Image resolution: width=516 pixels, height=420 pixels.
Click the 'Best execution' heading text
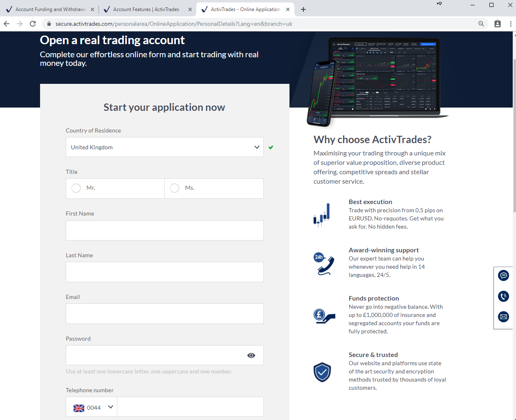click(x=370, y=202)
